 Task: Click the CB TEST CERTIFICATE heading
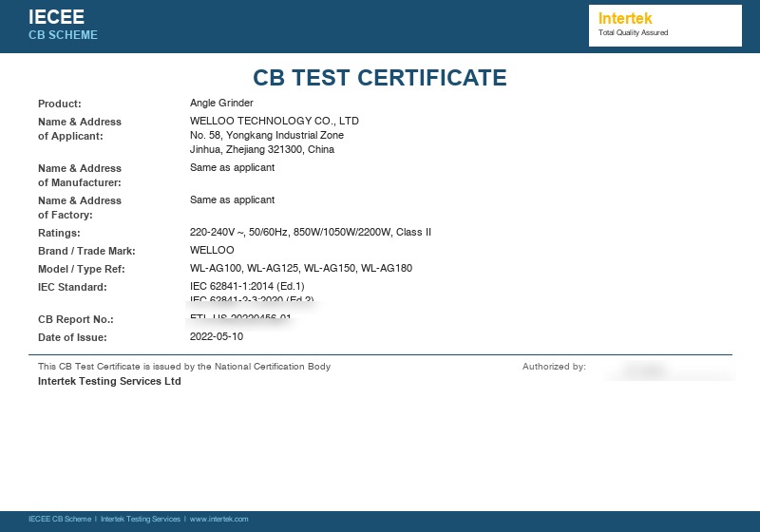click(379, 78)
